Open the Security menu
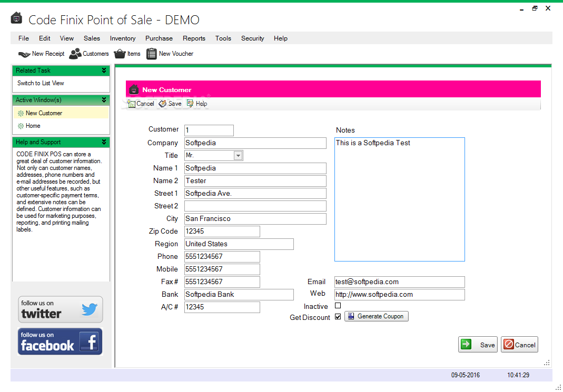Screen dimensions: 563x392 253,38
